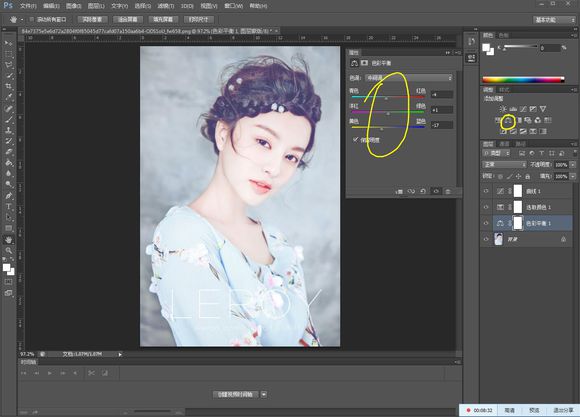
Task: Select the Dodge tool
Action: click(8, 184)
